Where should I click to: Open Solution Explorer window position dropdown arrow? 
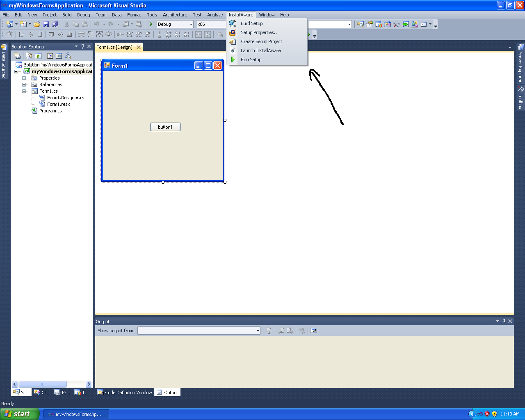coord(76,46)
